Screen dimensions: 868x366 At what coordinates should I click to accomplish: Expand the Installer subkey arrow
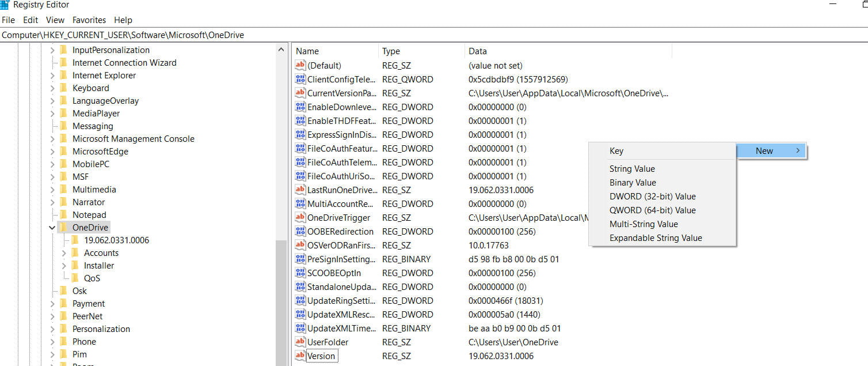(x=64, y=266)
